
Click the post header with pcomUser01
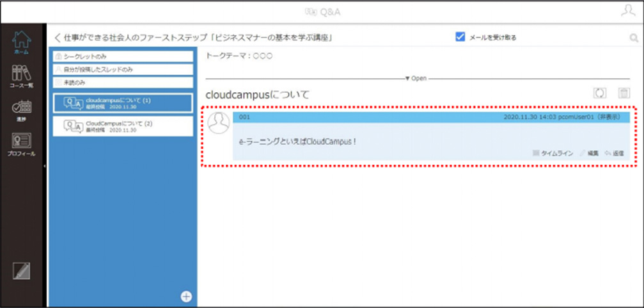pos(431,117)
